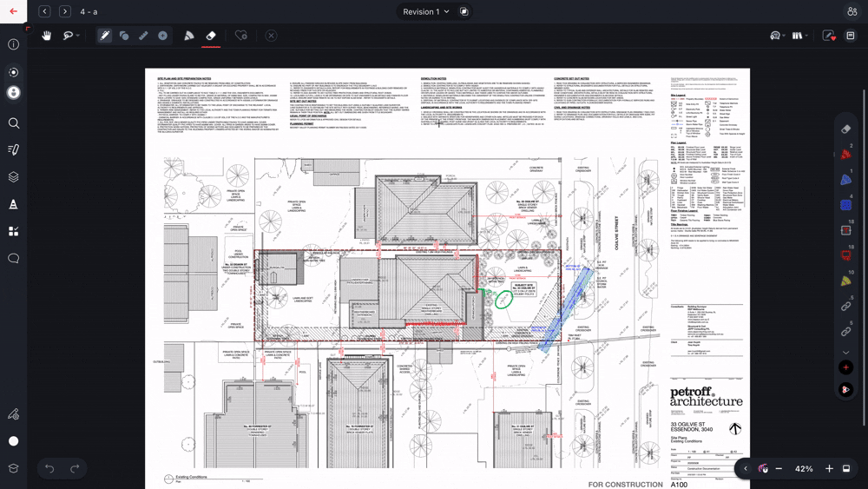
Task: Click the red corner marker near back arrow
Action: tap(28, 27)
